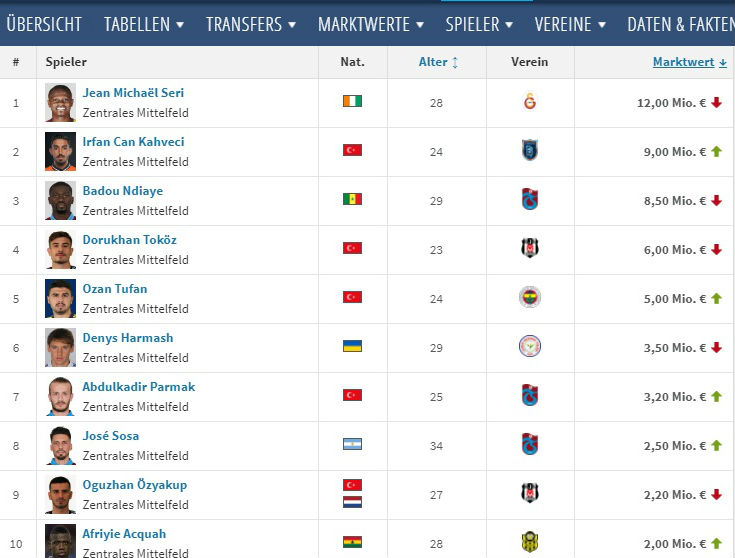This screenshot has width=735, height=558.
Task: Open the Übersicht tab
Action: click(44, 24)
